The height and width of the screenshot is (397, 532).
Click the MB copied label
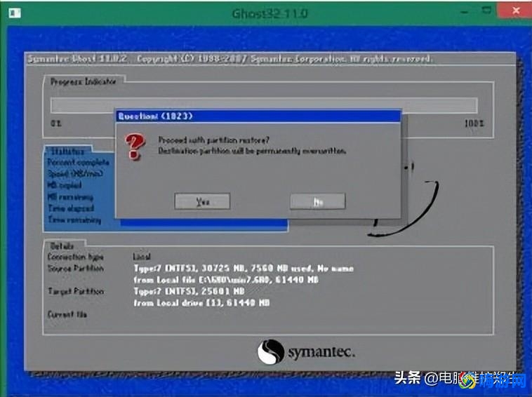coord(65,185)
